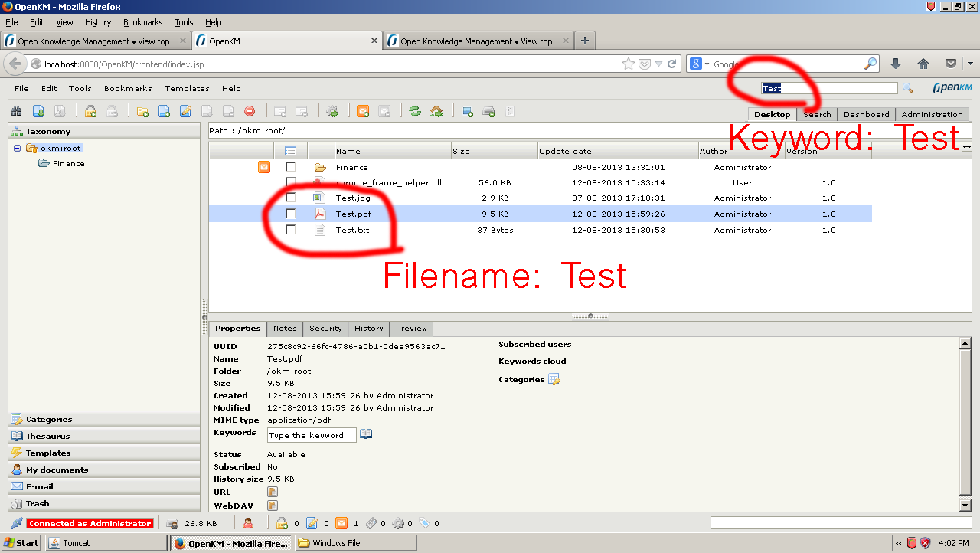Click the create new folder toolbar icon
The height and width of the screenshot is (553, 980).
(x=142, y=112)
